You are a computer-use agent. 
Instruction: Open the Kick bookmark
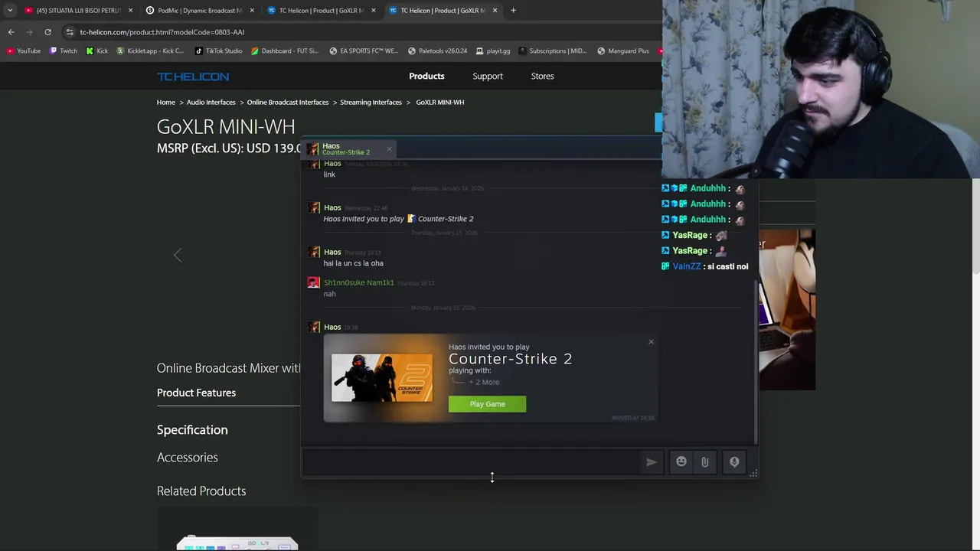coord(97,51)
